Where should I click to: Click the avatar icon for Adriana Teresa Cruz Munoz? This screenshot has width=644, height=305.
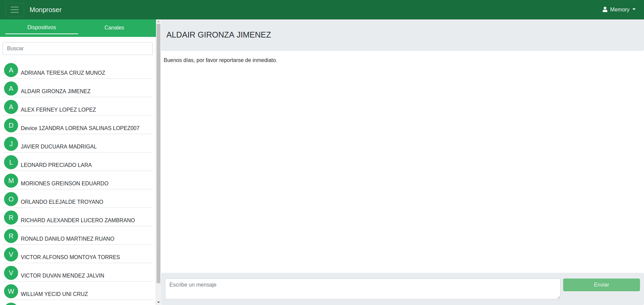[11, 70]
